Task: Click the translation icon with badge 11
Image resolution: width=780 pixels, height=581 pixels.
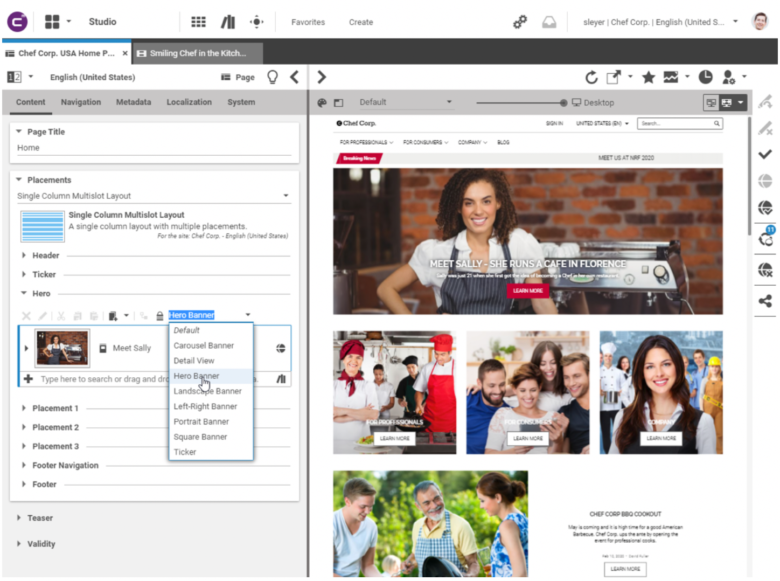Action: 766,237
